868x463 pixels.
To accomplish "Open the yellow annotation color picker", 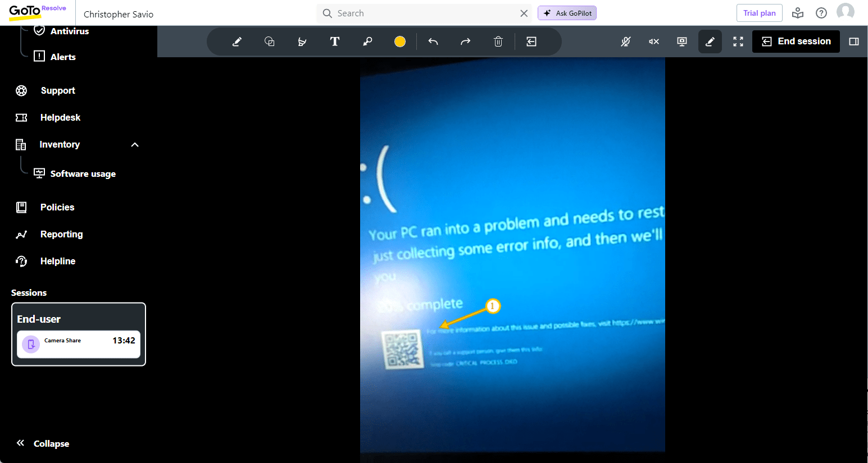I will click(x=400, y=42).
